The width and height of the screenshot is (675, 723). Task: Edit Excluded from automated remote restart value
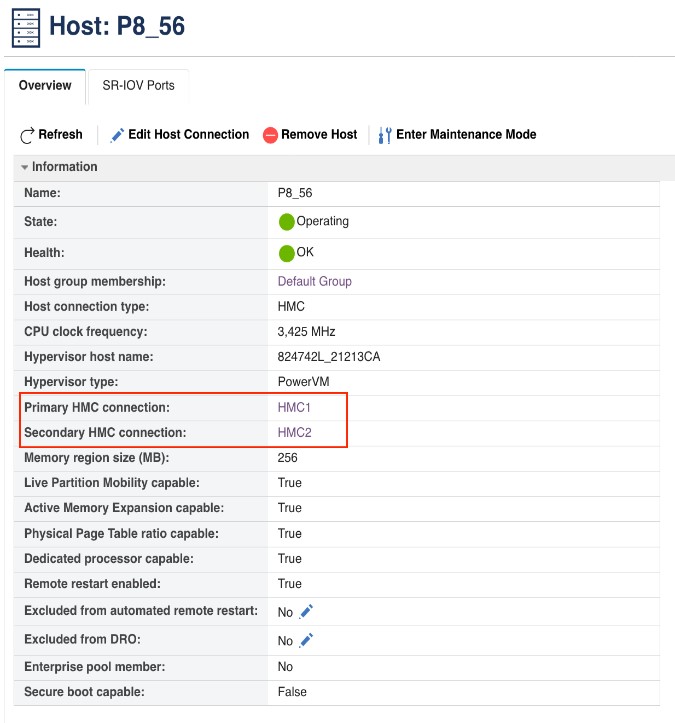click(x=306, y=611)
